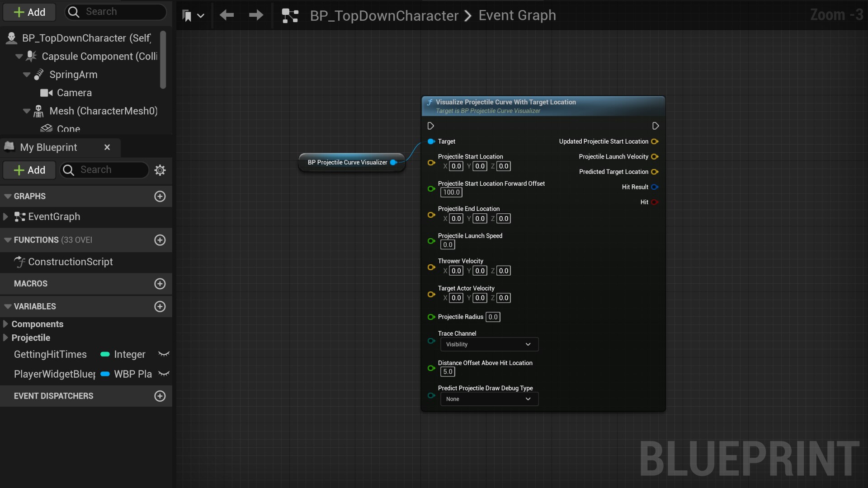Add a new graph with plus icon
Image resolution: width=868 pixels, height=488 pixels.
pyautogui.click(x=160, y=196)
